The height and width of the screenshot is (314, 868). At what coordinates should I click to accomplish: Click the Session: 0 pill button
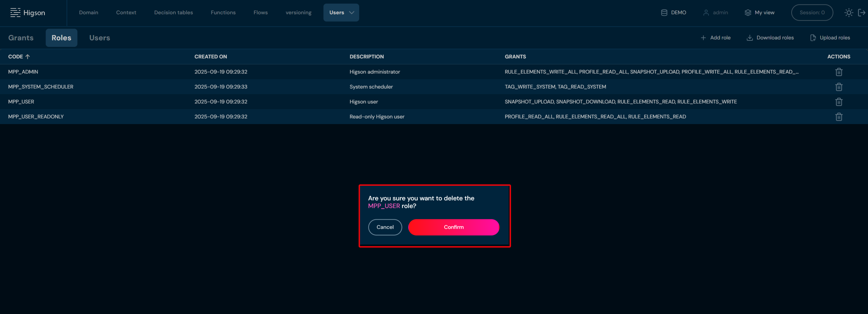pyautogui.click(x=812, y=13)
